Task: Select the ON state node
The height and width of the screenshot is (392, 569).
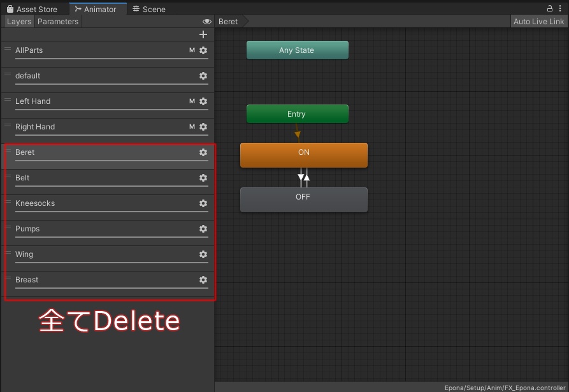Action: pyautogui.click(x=304, y=155)
